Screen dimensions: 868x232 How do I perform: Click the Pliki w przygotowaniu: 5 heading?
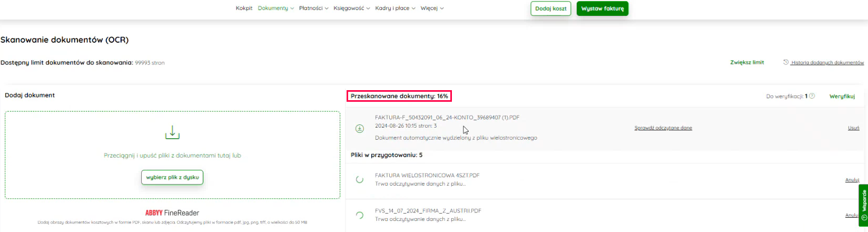387,155
